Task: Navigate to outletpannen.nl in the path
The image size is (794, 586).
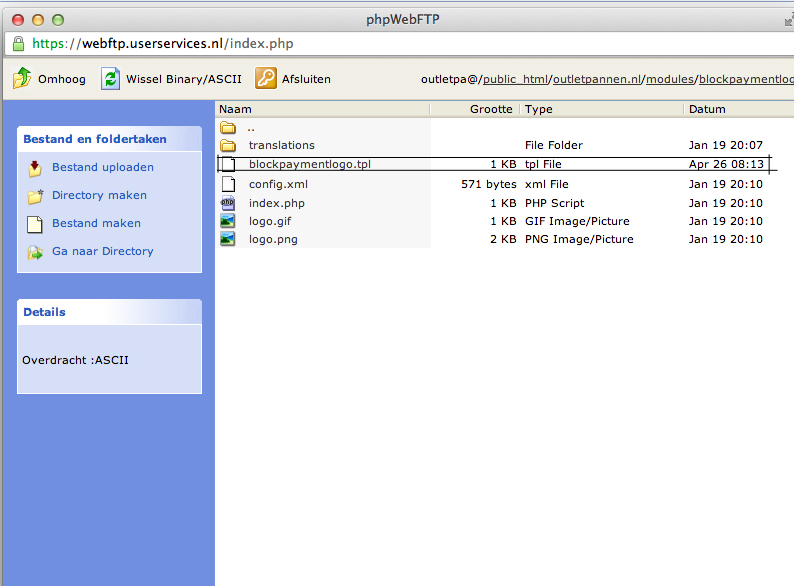Action: click(x=598, y=80)
